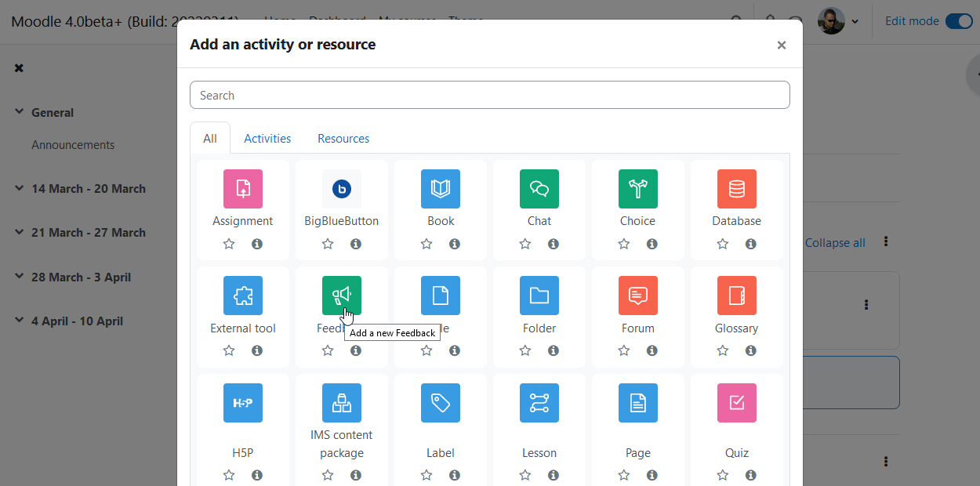Open Announcements in course index
Image resolution: width=980 pixels, height=486 pixels.
tap(73, 145)
